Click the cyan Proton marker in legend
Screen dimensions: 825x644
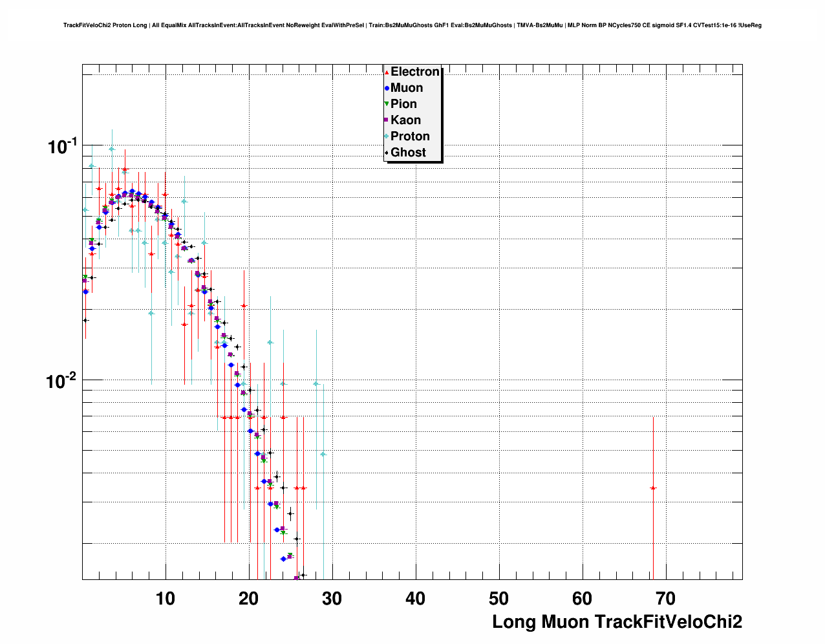387,136
